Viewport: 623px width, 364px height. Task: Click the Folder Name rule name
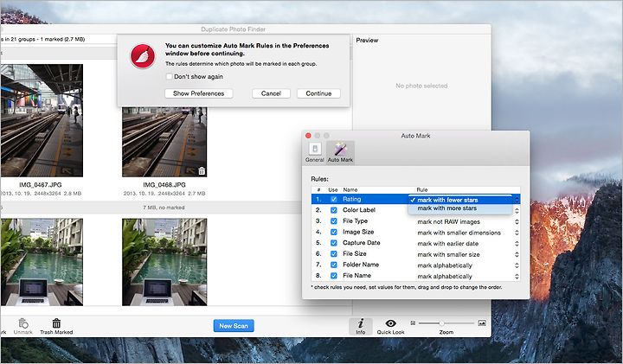pyautogui.click(x=361, y=265)
